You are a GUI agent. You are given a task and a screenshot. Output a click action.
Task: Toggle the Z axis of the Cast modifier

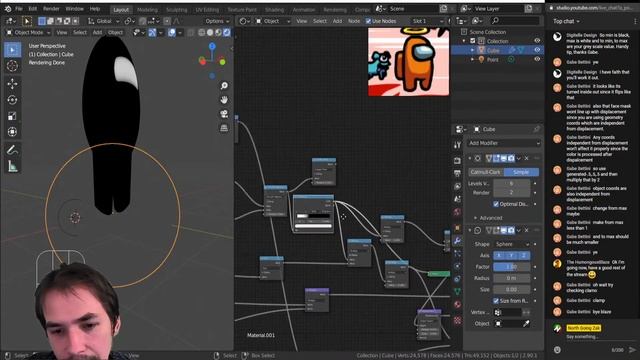coord(524,256)
